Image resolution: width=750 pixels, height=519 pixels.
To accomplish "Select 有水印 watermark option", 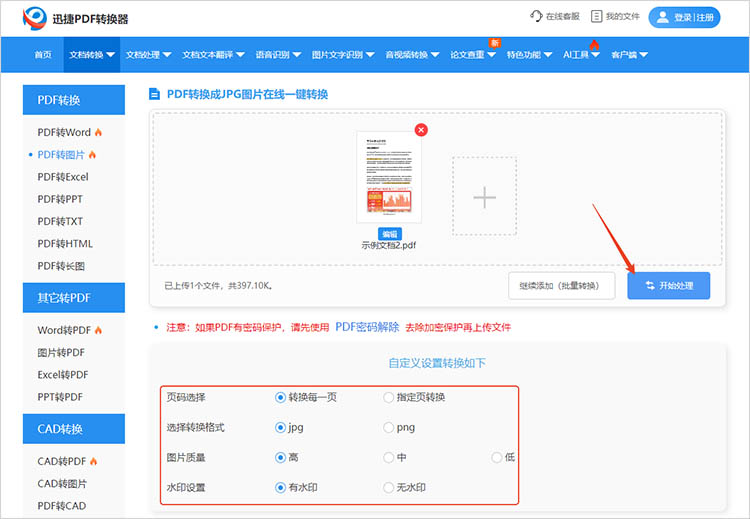I will click(x=280, y=487).
